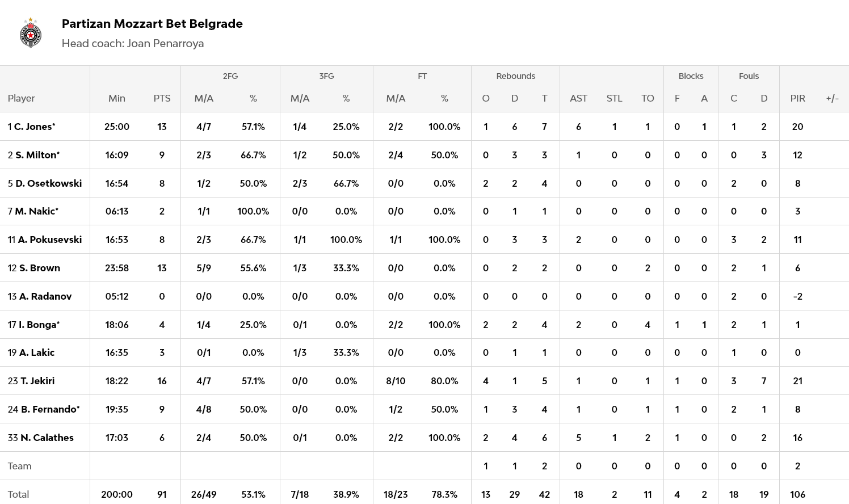The width and height of the screenshot is (849, 504).
Task: Click S. Brown's player name
Action: click(x=39, y=268)
